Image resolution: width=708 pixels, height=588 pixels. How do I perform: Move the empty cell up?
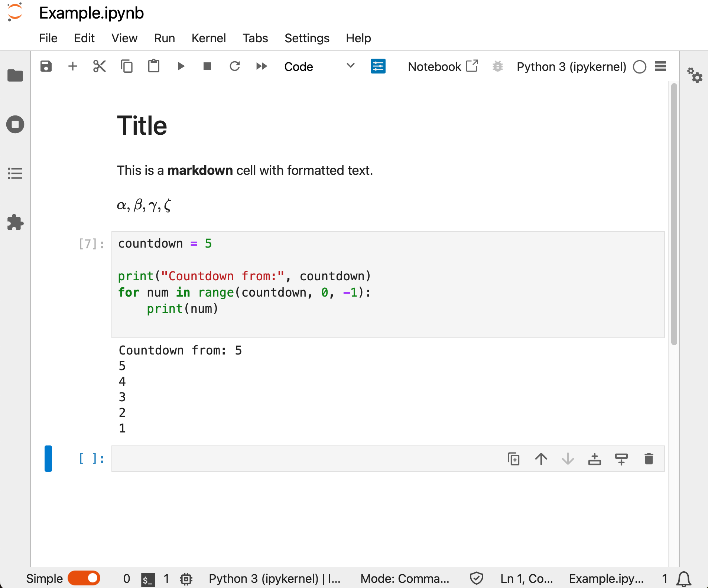point(541,459)
